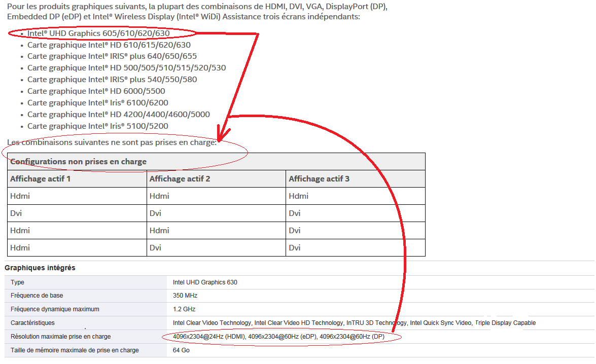Select the 'Intel UHD Graphics 630' value

point(205,282)
